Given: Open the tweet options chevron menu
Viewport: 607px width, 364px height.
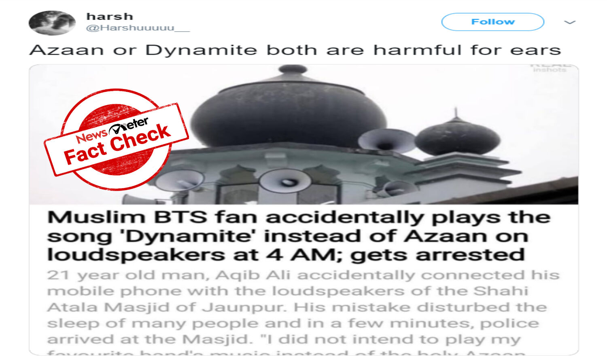Looking at the screenshot, I should point(570,22).
